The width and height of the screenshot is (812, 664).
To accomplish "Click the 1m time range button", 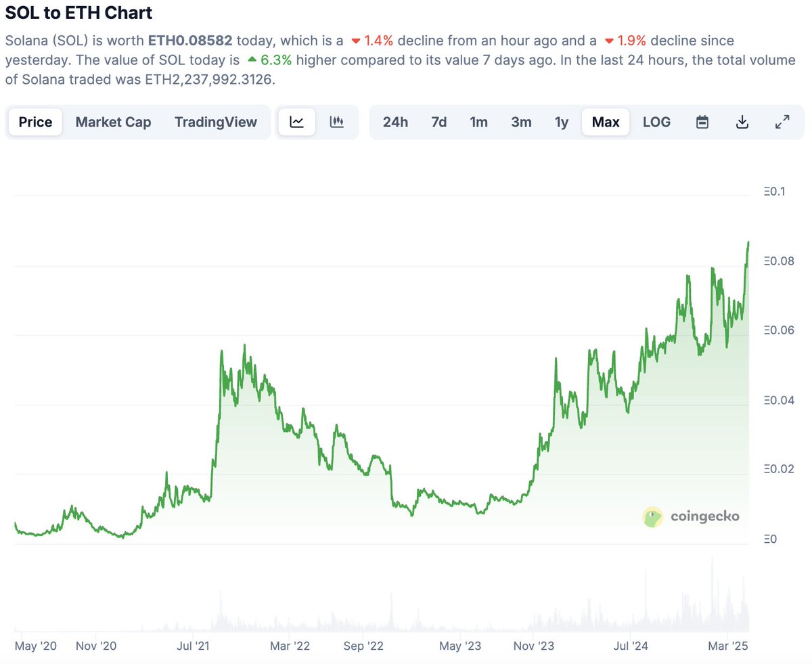I will coord(479,122).
